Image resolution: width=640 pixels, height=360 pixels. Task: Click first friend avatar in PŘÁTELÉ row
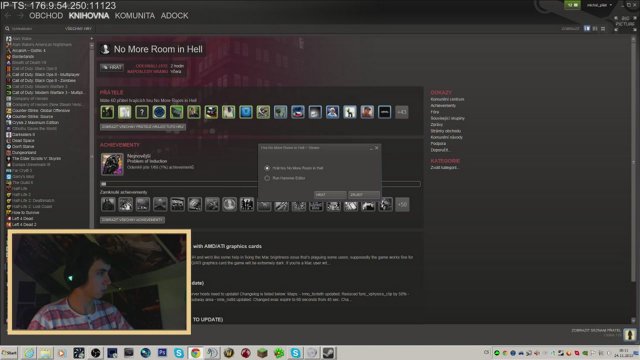(107, 112)
